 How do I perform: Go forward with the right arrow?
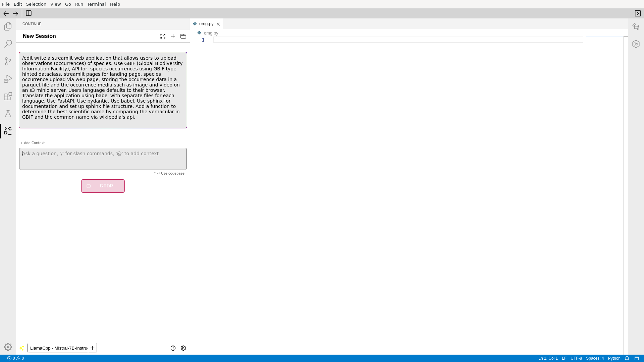point(15,13)
